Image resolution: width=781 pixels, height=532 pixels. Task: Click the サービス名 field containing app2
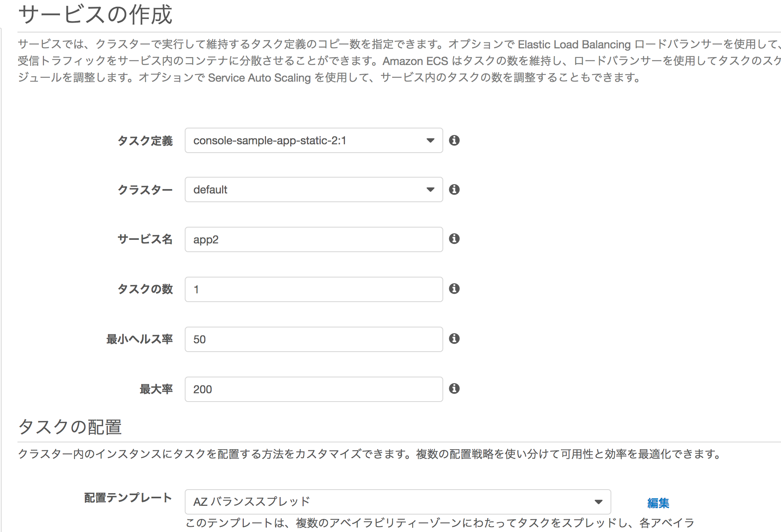(x=313, y=239)
